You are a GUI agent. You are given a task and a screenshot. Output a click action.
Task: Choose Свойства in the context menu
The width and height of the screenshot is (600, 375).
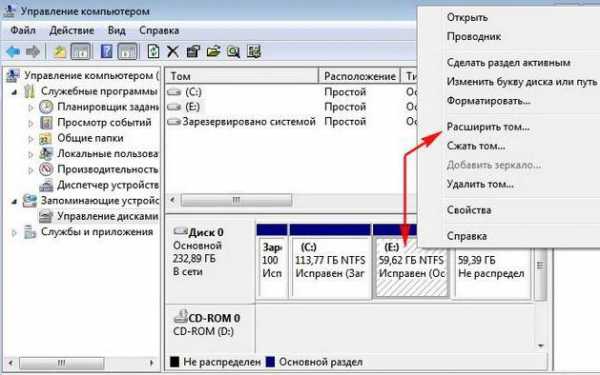click(469, 210)
